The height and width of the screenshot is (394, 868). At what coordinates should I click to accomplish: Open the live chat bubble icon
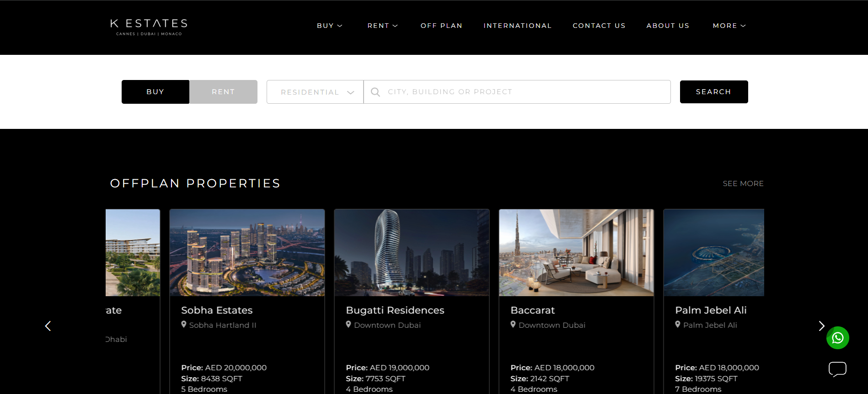click(x=837, y=369)
